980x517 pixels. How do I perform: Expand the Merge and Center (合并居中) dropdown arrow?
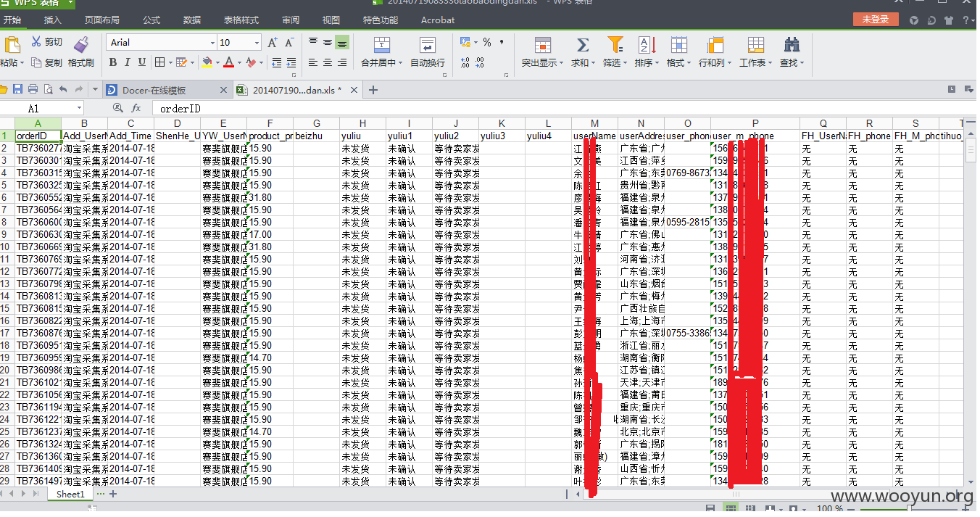point(401,63)
